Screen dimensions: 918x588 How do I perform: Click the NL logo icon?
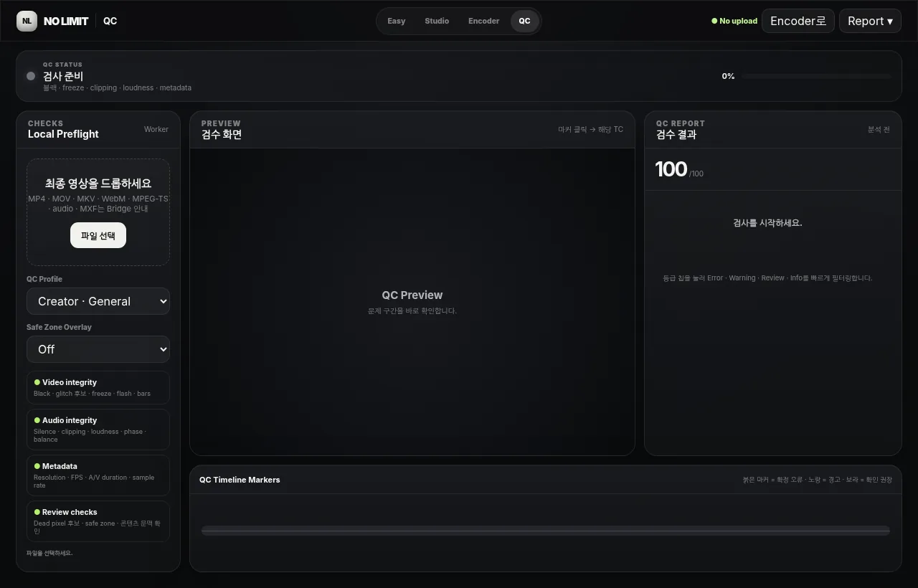pos(27,21)
